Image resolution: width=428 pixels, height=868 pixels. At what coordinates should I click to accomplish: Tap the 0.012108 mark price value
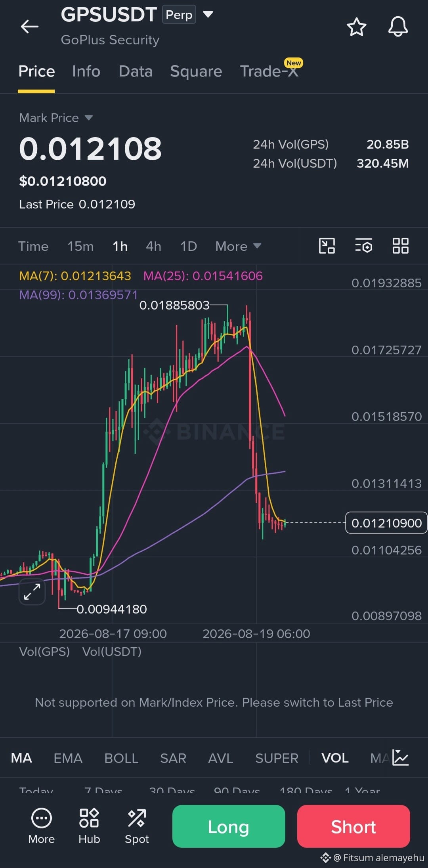click(x=90, y=149)
